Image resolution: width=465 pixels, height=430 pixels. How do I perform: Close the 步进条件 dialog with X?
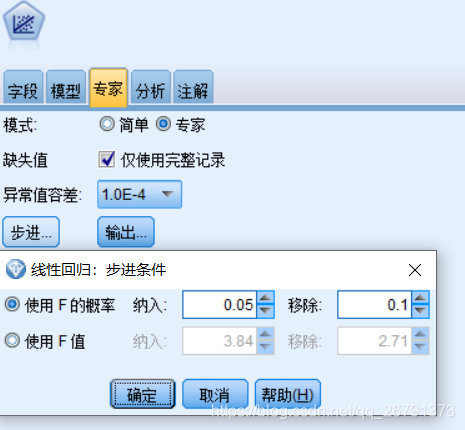pos(415,270)
